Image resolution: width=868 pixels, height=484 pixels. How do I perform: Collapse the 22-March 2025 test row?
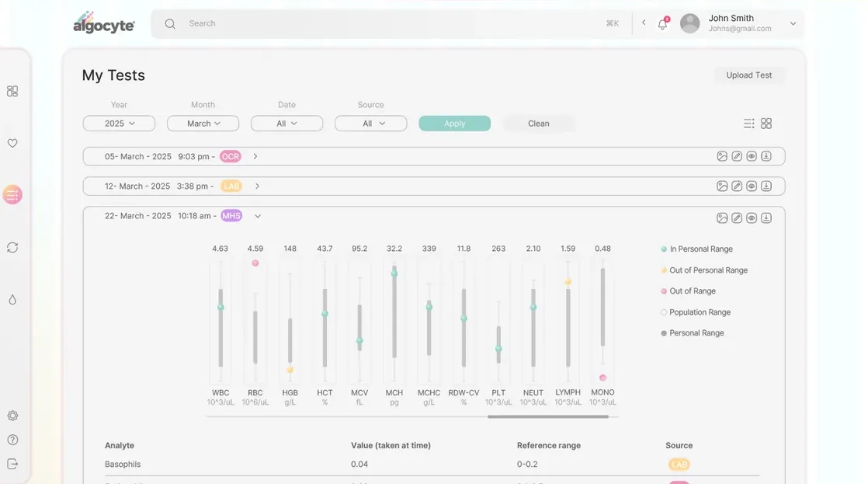pos(258,217)
